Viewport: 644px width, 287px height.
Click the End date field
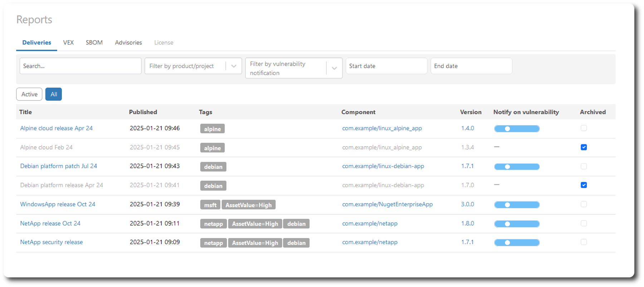(471, 66)
